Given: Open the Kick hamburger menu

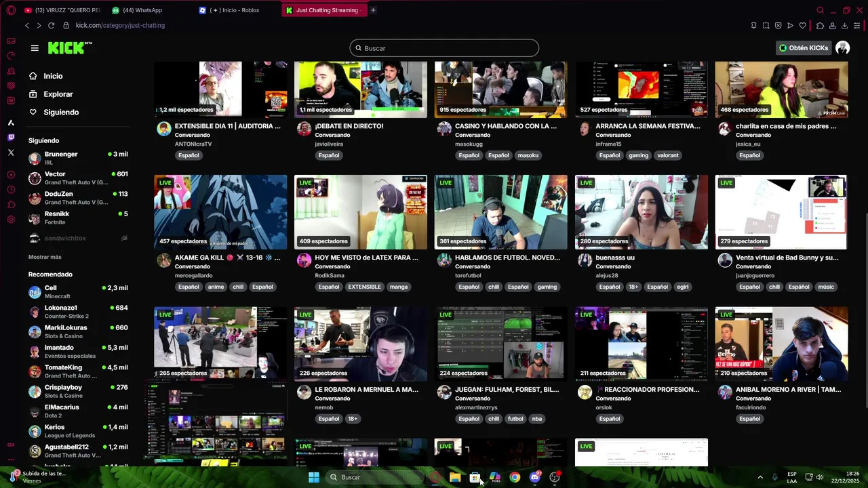Looking at the screenshot, I should pyautogui.click(x=35, y=48).
